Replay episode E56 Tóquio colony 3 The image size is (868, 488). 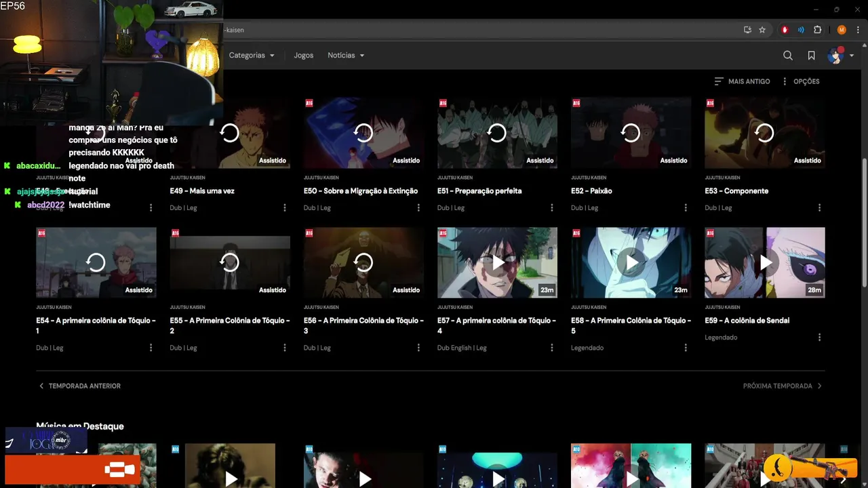point(363,262)
